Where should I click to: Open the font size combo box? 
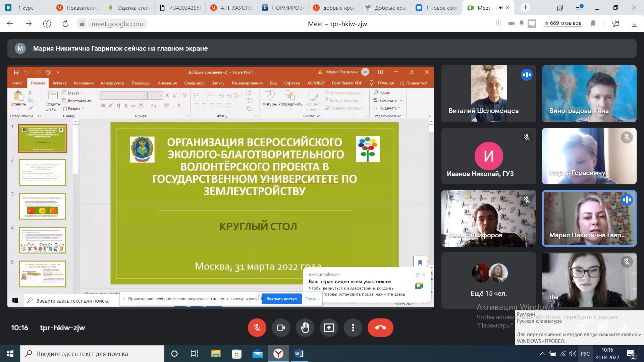156,96
